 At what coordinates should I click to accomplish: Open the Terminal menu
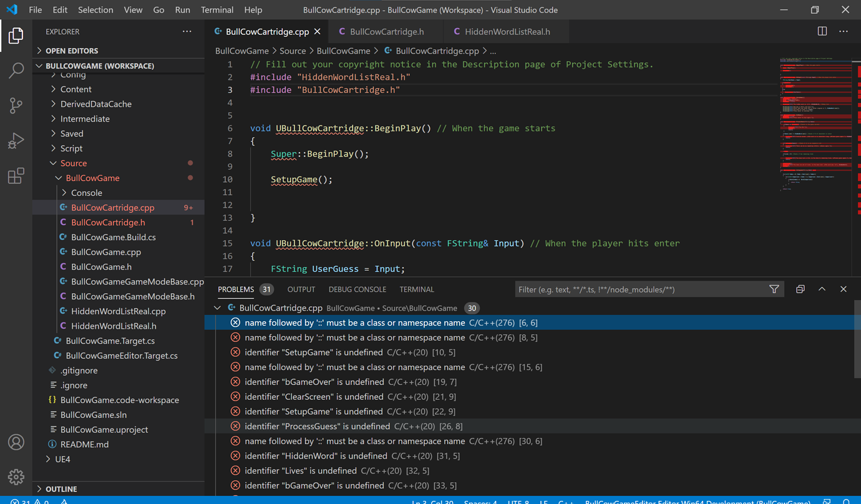(217, 9)
